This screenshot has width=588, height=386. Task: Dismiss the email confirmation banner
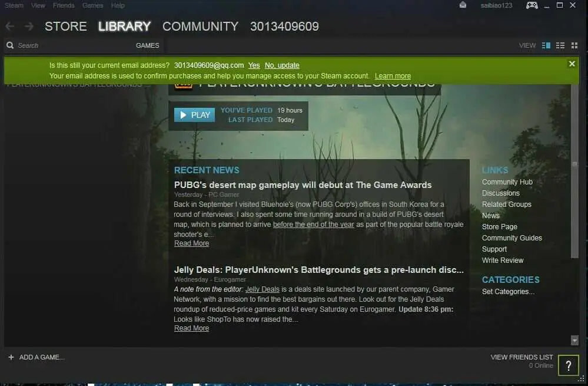(572, 64)
